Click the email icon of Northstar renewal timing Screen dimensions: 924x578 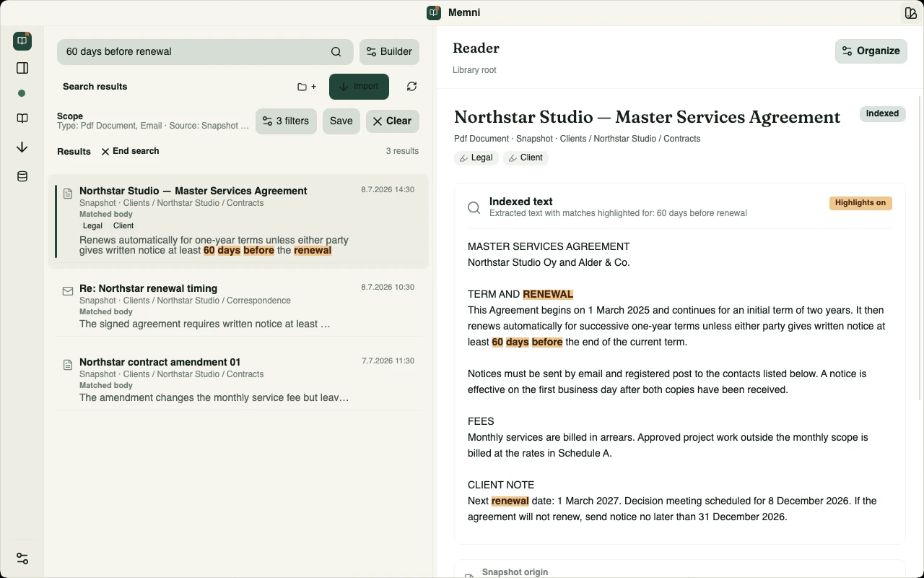point(68,291)
